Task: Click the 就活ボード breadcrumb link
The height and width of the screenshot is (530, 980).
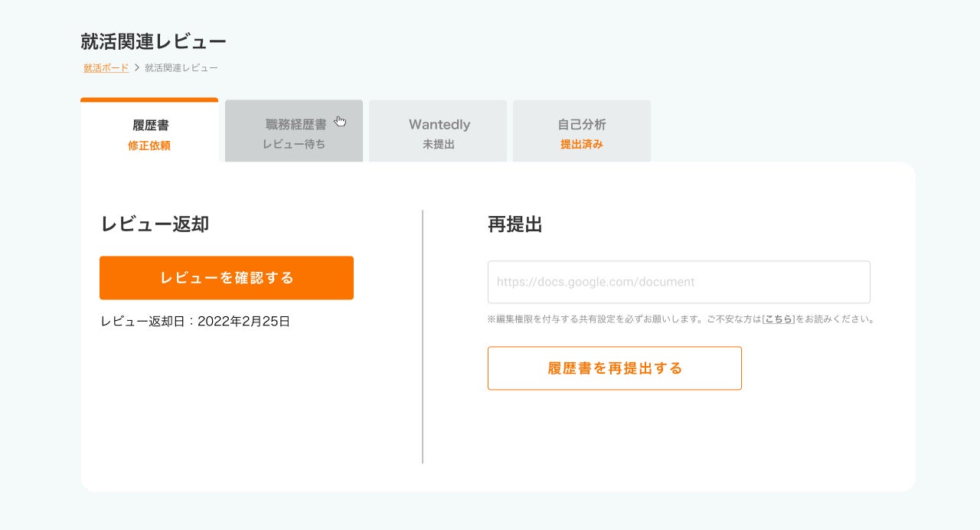Action: 106,68
